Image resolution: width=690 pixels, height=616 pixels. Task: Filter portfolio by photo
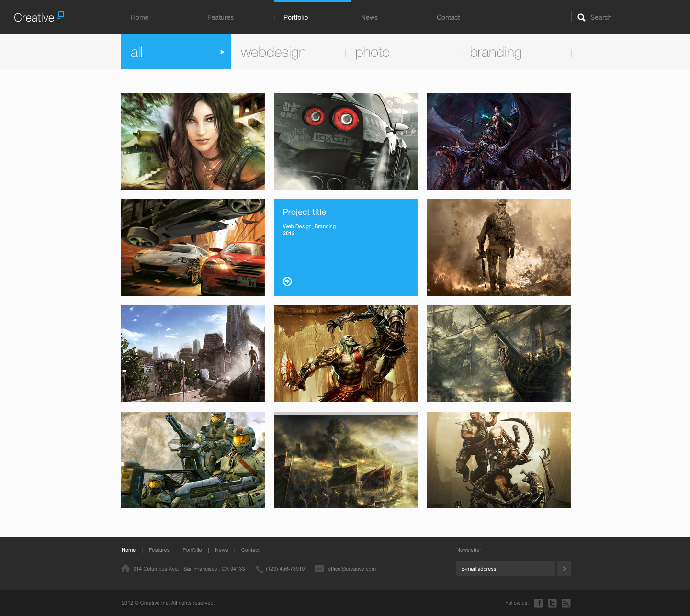373,52
